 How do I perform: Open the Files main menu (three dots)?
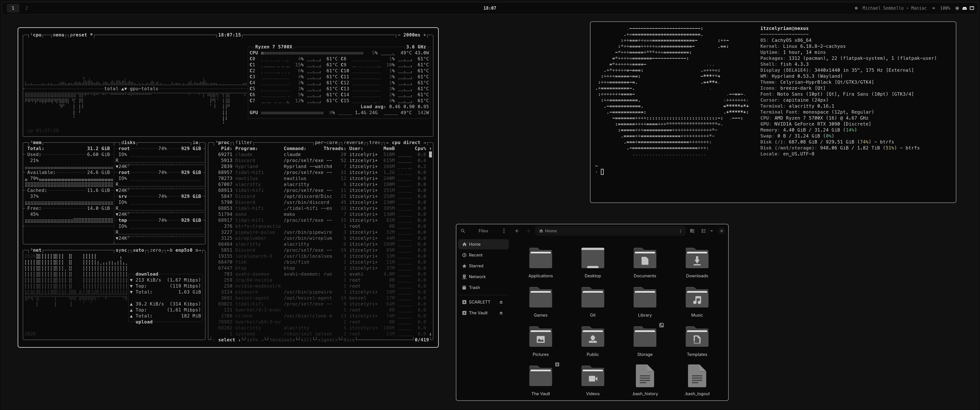coord(504,231)
